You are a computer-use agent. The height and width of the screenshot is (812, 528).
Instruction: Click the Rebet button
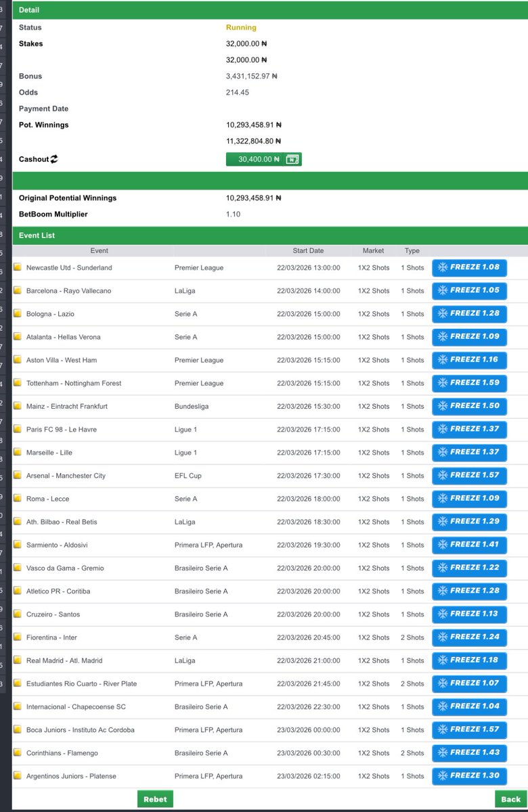click(x=155, y=799)
